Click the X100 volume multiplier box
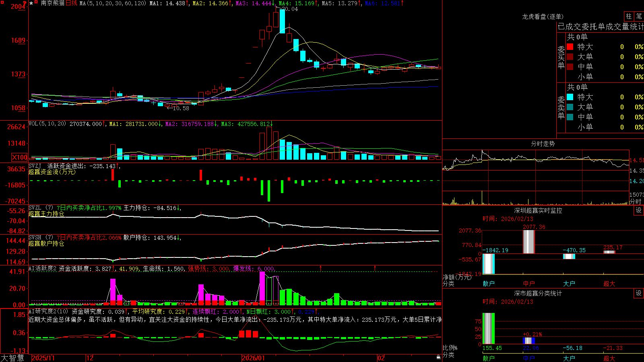This screenshot has width=644, height=362. (20, 157)
